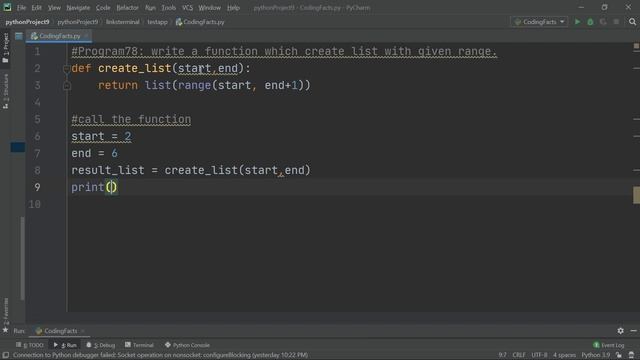The width and height of the screenshot is (640, 360).
Task: Click inspection status indicator at top of scrollbar
Action: coord(636,46)
